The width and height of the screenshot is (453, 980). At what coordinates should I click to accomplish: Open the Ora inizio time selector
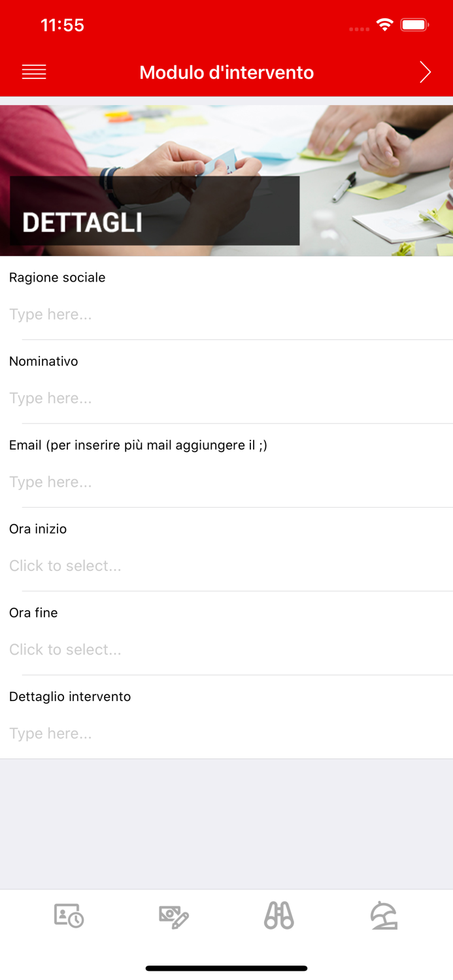pos(226,566)
